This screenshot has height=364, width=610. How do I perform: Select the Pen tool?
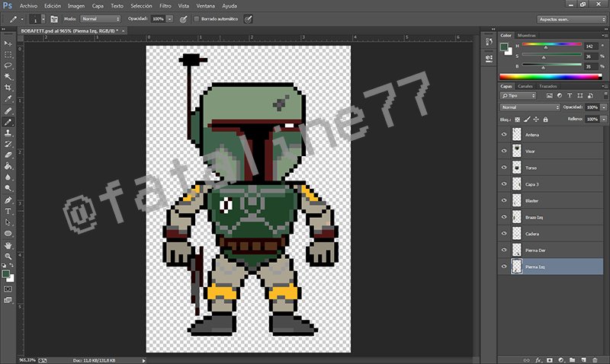click(8, 200)
